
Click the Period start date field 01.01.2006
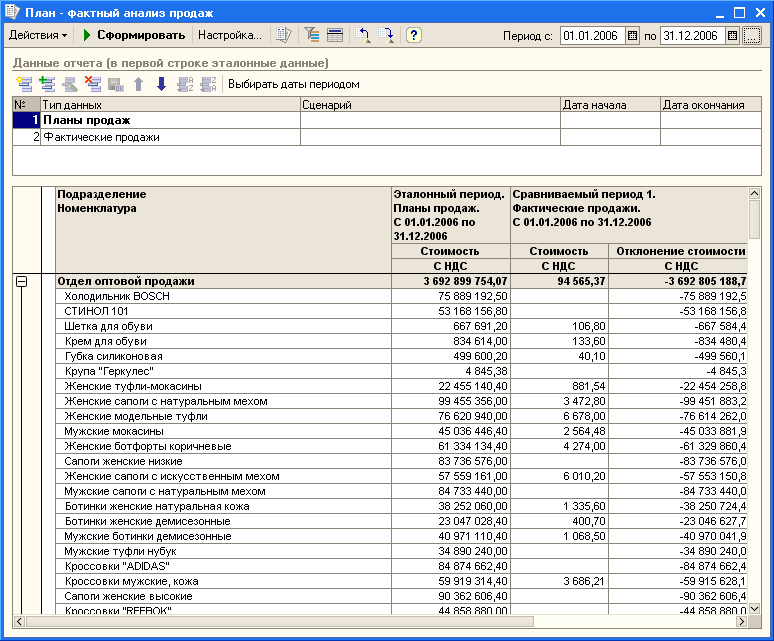(592, 36)
